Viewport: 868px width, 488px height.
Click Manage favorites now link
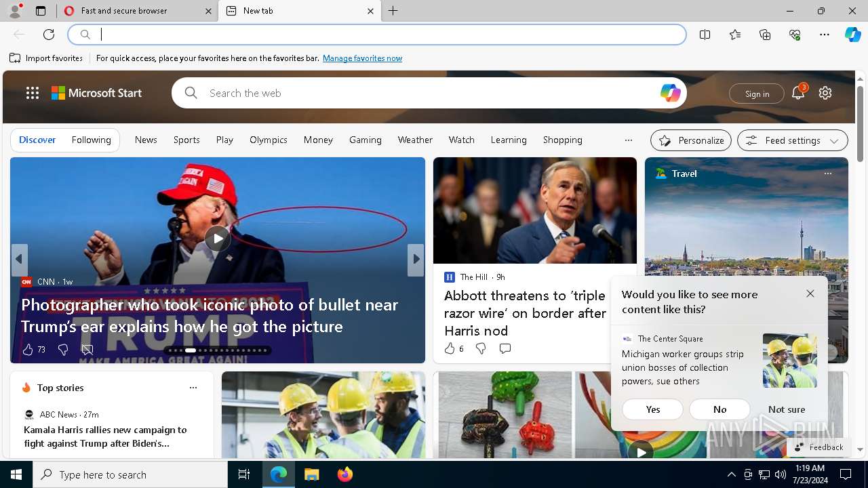pos(362,58)
